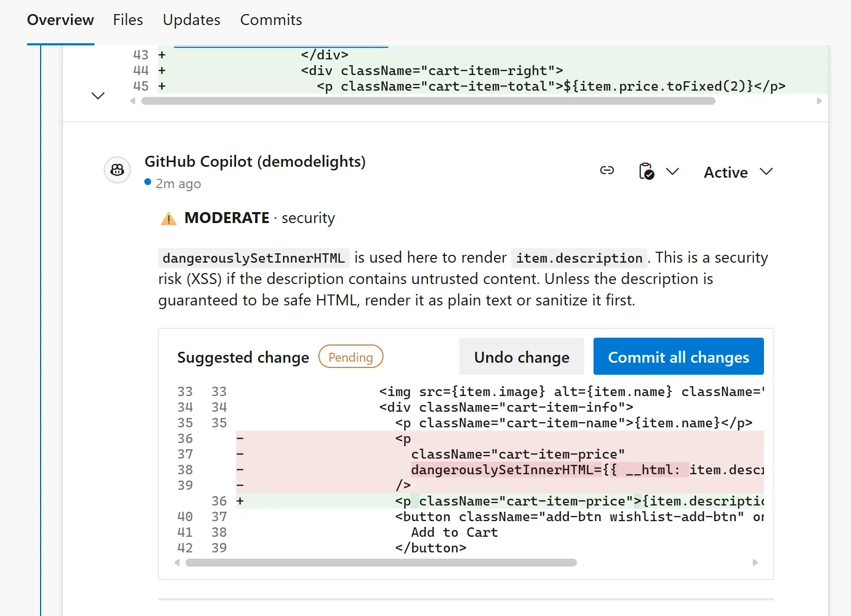
Task: Click the 'Add to Cart' code line
Action: coord(454,532)
